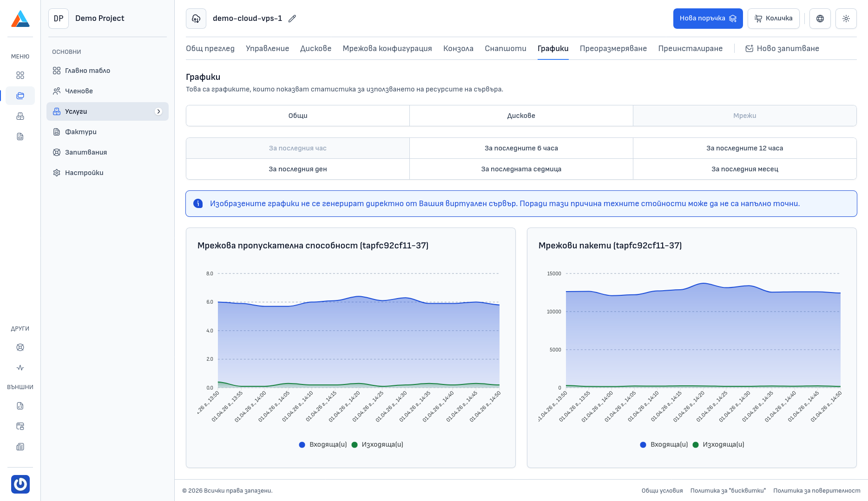Open the status pulse icon in the left rail
The width and height of the screenshot is (868, 501).
tap(20, 368)
